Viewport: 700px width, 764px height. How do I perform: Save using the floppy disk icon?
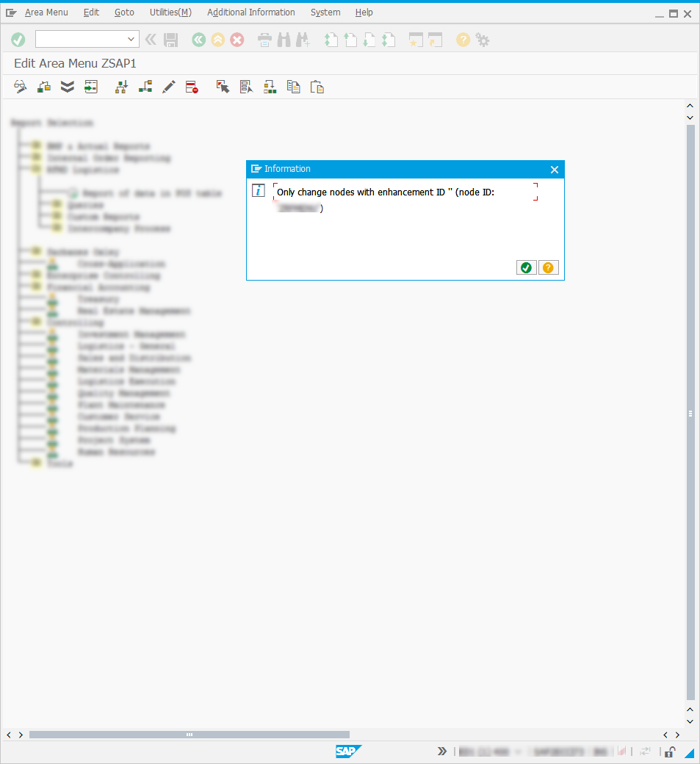click(x=170, y=40)
